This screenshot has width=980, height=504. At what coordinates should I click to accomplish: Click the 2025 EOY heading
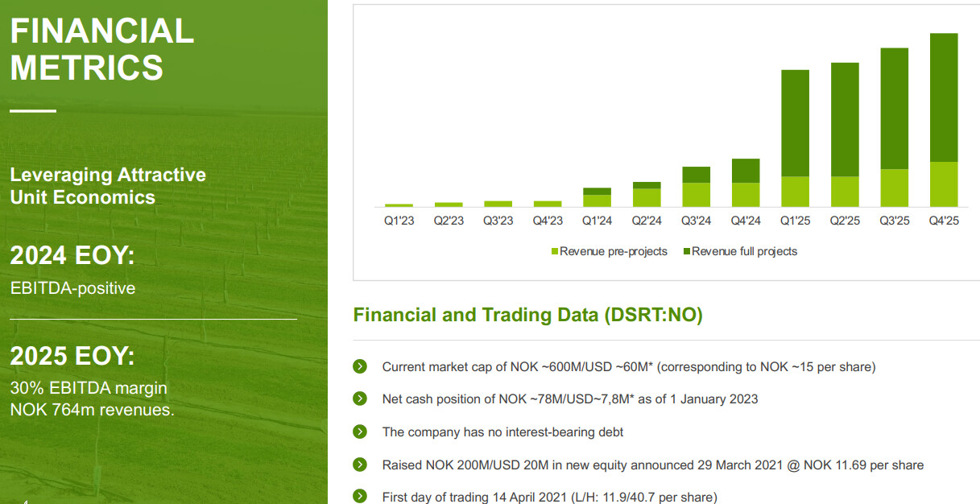pyautogui.click(x=72, y=356)
